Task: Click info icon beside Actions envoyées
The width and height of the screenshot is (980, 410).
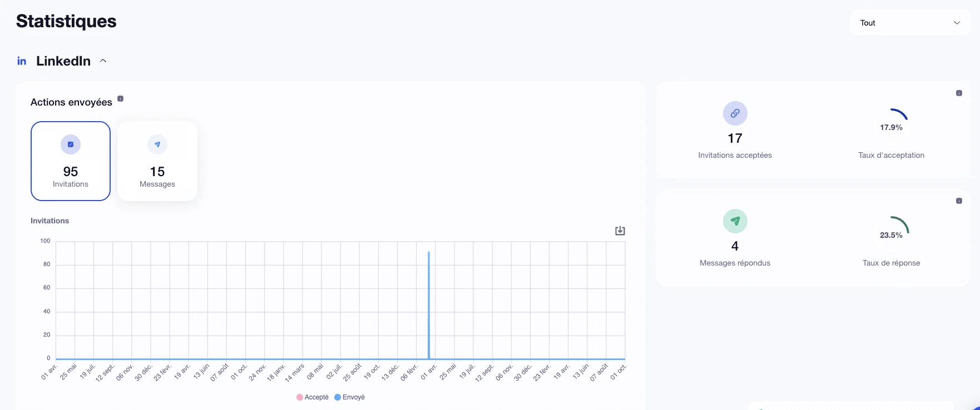Action: pyautogui.click(x=120, y=99)
